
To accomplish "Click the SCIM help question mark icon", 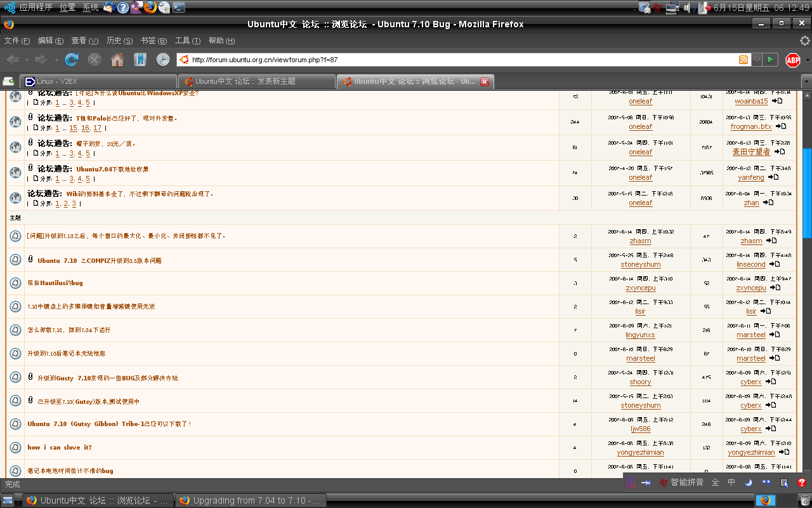I will (x=802, y=483).
